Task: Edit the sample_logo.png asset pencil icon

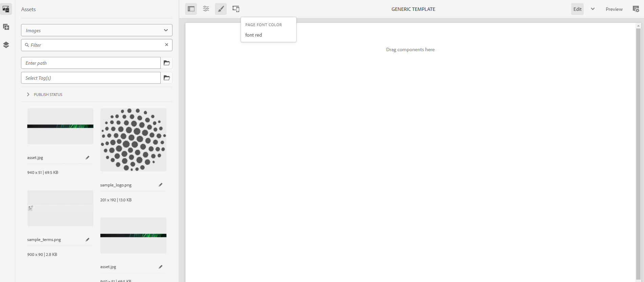Action: (161, 185)
